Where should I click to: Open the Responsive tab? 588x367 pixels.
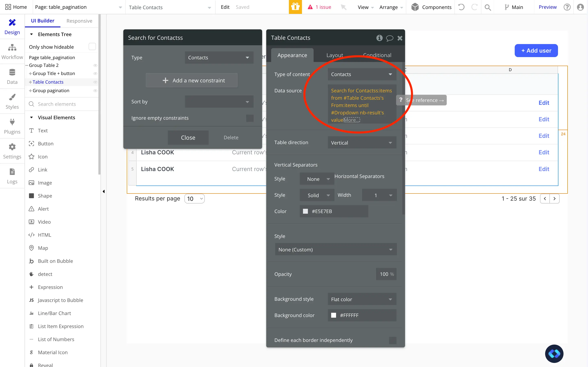tap(79, 21)
